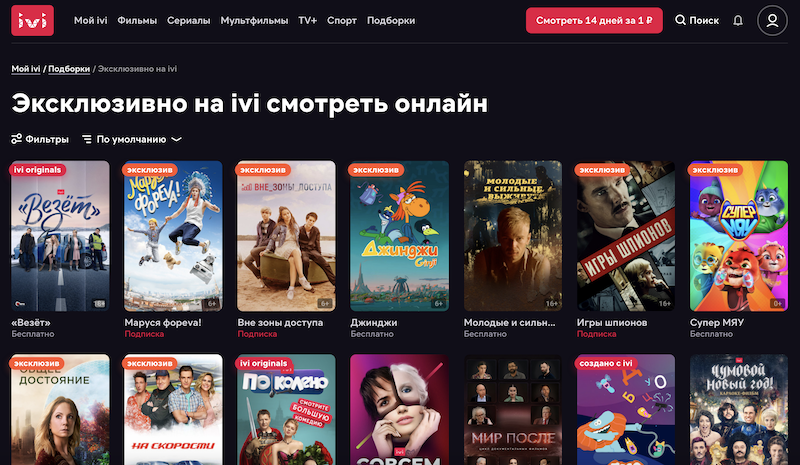Open the user profile avatar icon
The image size is (800, 465).
[772, 20]
